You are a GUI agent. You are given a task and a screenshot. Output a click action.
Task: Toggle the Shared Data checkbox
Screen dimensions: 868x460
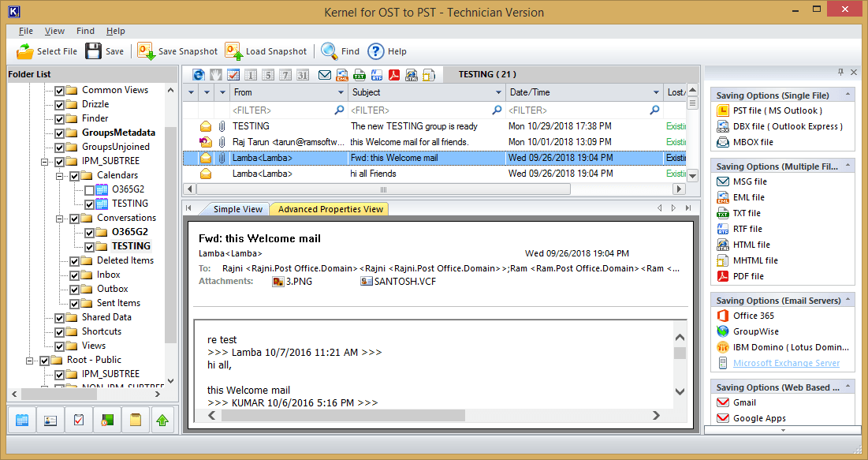[59, 318]
